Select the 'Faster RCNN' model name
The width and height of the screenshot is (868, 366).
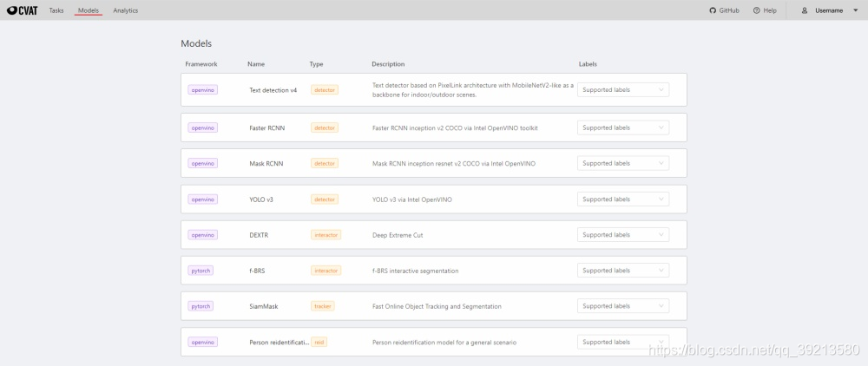[267, 127]
